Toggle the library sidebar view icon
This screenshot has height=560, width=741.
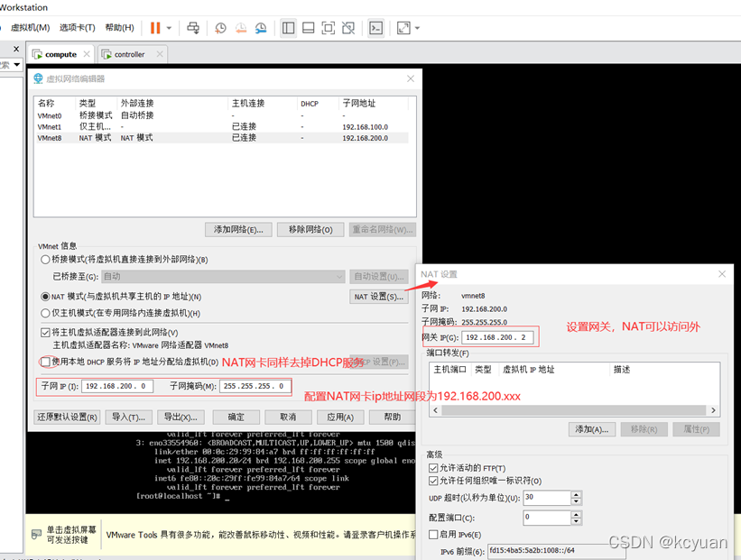click(288, 28)
